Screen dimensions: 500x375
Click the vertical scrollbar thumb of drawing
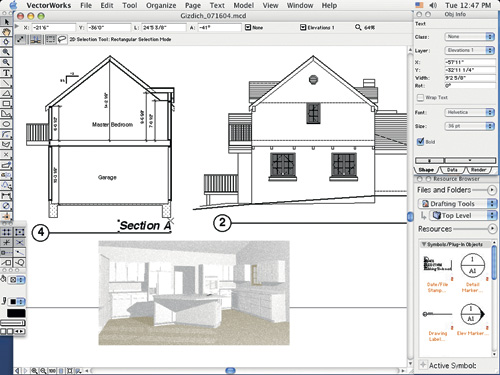[x=410, y=217]
